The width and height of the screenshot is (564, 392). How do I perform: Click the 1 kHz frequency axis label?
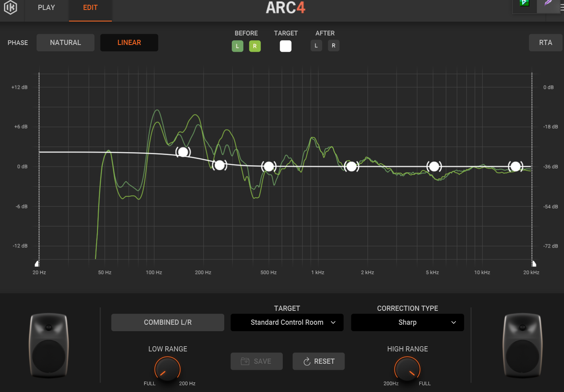[318, 273]
